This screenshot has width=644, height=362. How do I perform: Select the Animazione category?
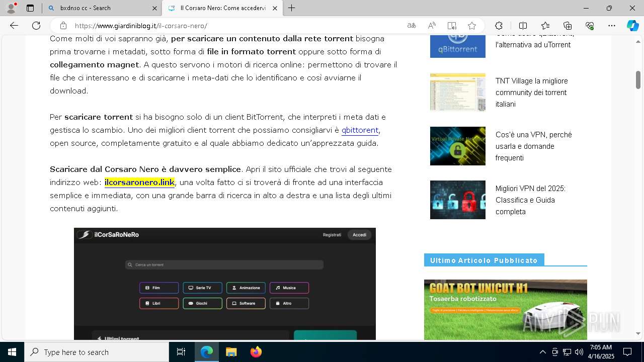[x=246, y=288]
